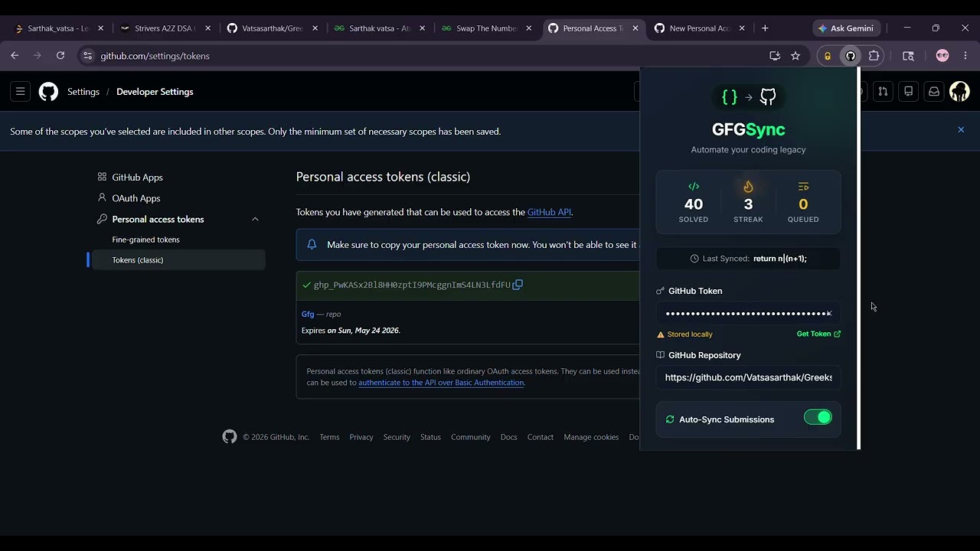Click the Ask Gemini button
The width and height of the screenshot is (980, 551).
click(x=846, y=28)
